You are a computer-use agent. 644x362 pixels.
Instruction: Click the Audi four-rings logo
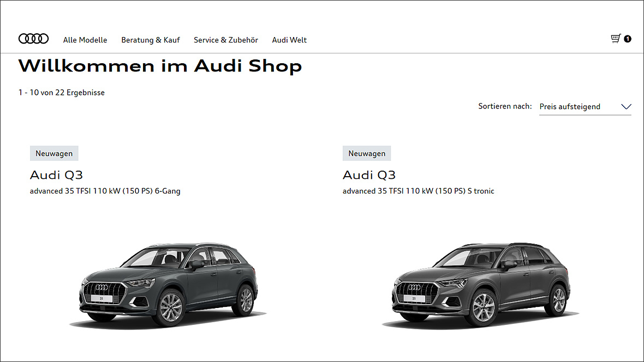click(34, 39)
